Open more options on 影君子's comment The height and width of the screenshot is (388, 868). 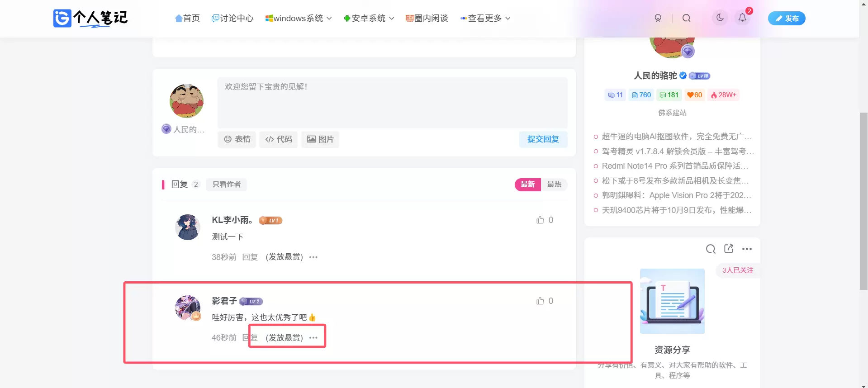[313, 338]
